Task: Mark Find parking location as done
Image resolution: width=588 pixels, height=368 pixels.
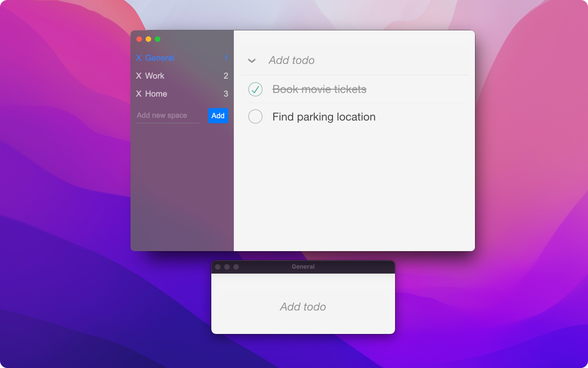Action: [x=255, y=117]
